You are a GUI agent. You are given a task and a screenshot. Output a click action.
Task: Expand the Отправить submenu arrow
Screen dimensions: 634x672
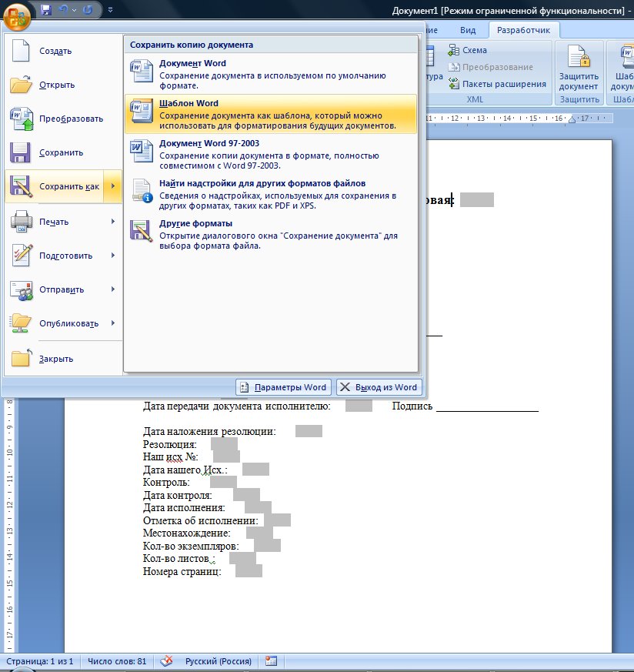coord(113,289)
